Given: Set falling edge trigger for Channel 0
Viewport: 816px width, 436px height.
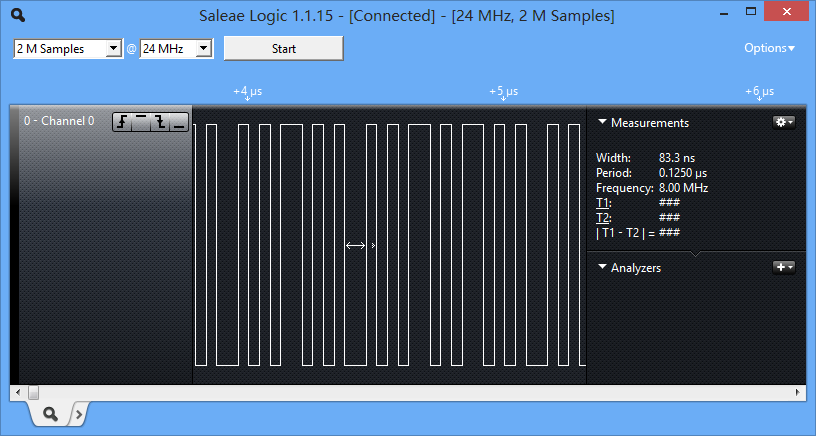Looking at the screenshot, I should [x=160, y=122].
